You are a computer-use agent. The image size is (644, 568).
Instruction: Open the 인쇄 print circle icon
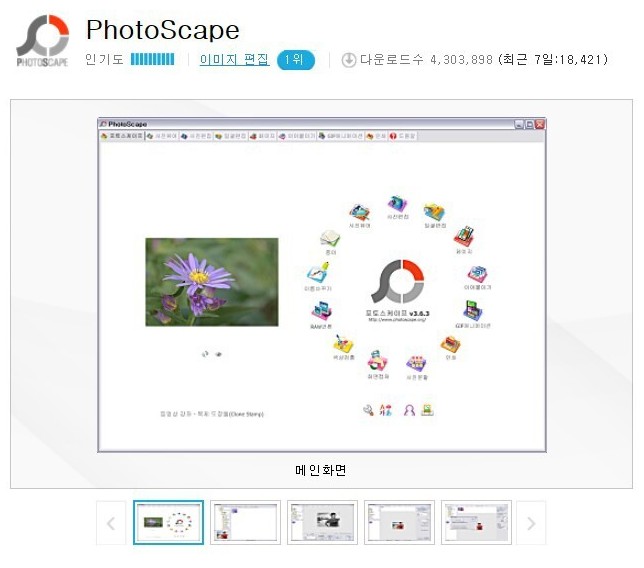pyautogui.click(x=451, y=344)
